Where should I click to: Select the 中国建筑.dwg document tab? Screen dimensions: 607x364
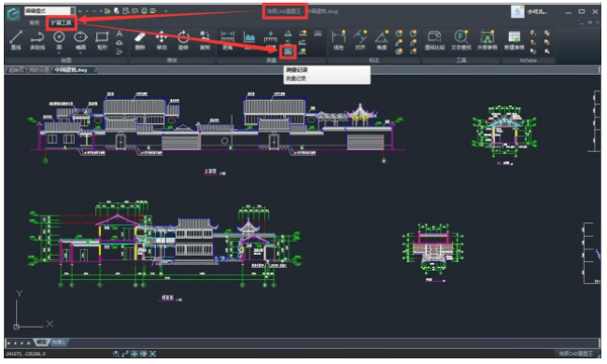coord(71,70)
